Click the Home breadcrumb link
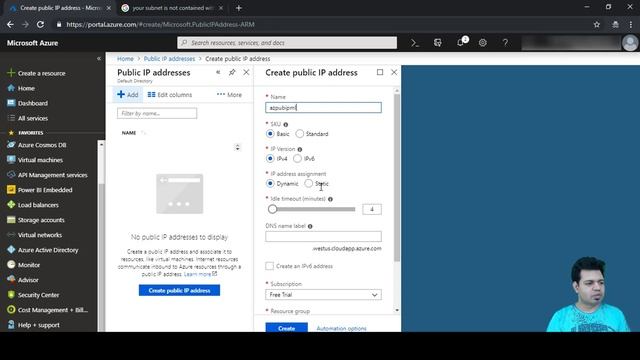The image size is (640, 360). tap(125, 59)
